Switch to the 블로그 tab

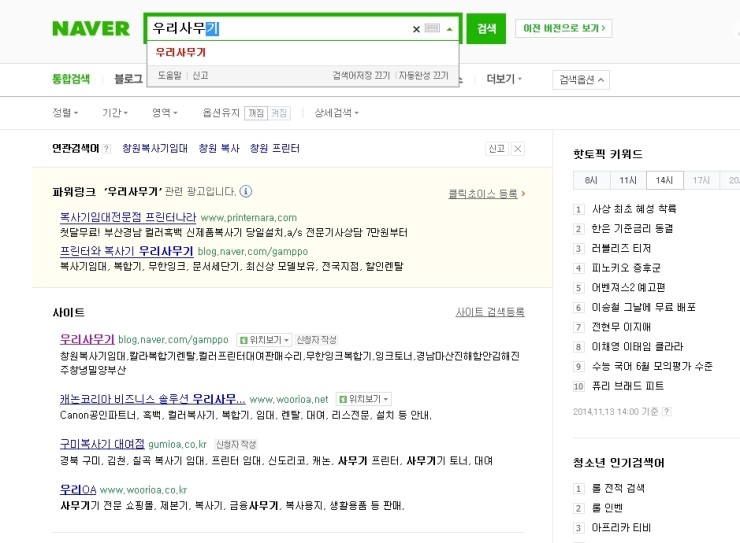[x=128, y=79]
